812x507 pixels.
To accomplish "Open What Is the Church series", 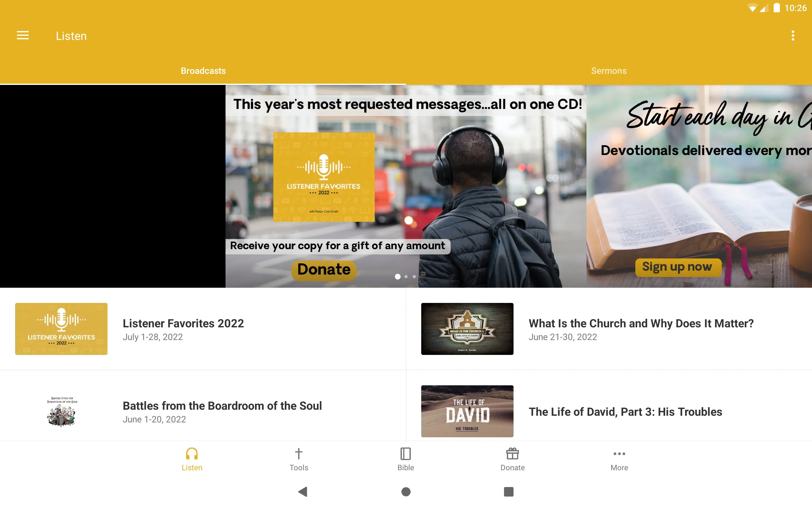I will (609, 328).
